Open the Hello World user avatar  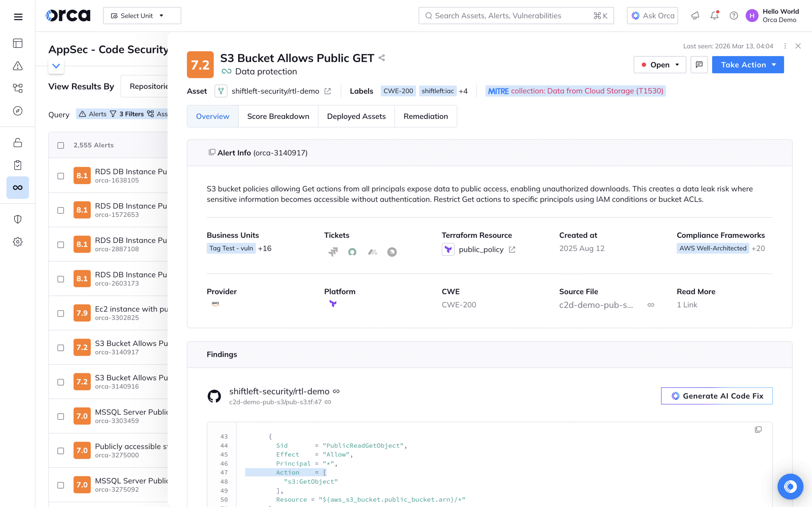point(752,16)
